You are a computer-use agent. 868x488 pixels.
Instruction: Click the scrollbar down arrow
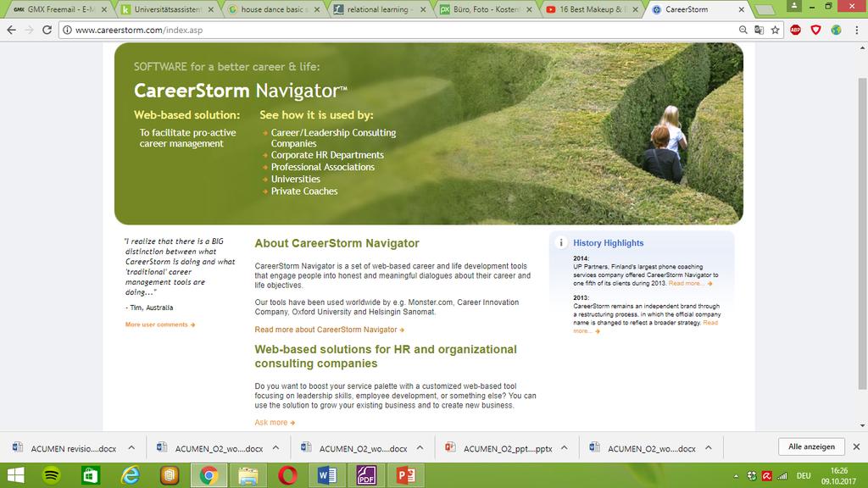click(x=862, y=426)
